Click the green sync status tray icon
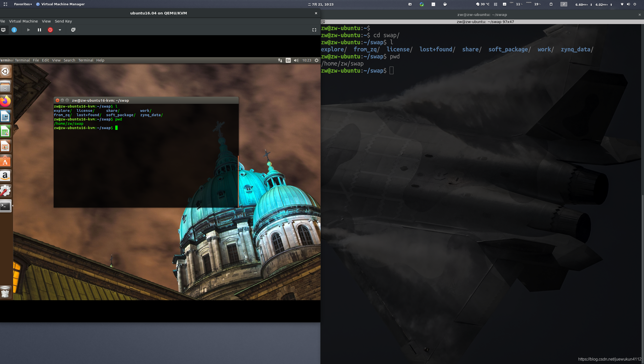Image resolution: width=644 pixels, height=364 pixels. (x=422, y=4)
